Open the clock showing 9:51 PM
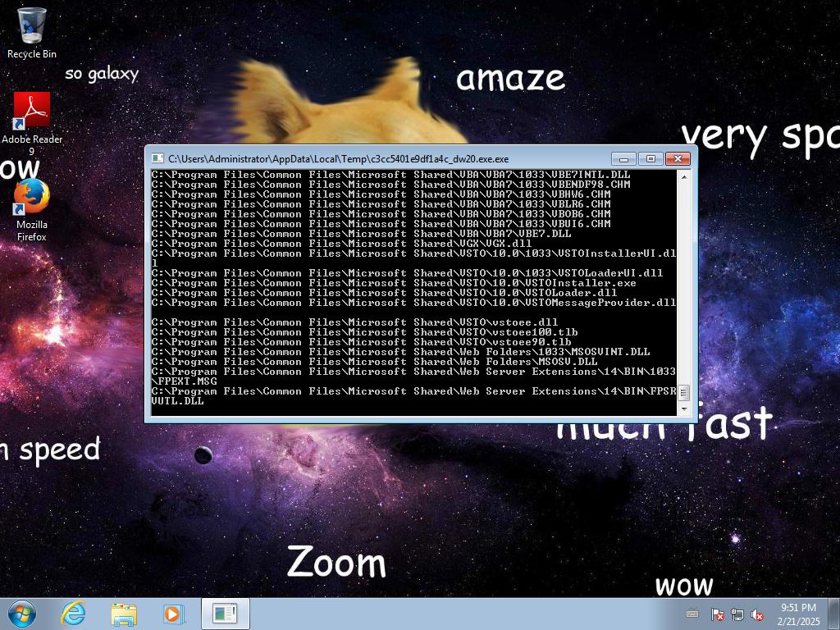Screen dimensions: 840x630 (x=798, y=614)
